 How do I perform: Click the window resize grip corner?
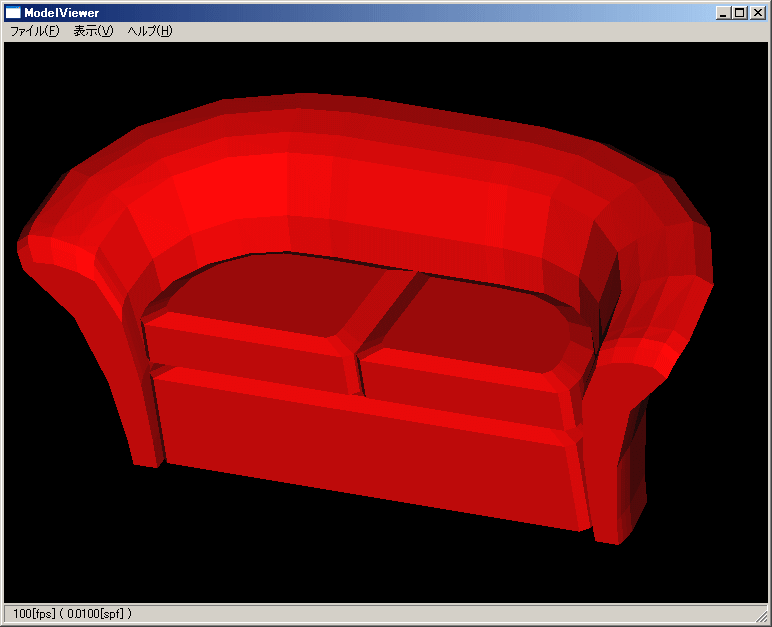click(x=762, y=616)
